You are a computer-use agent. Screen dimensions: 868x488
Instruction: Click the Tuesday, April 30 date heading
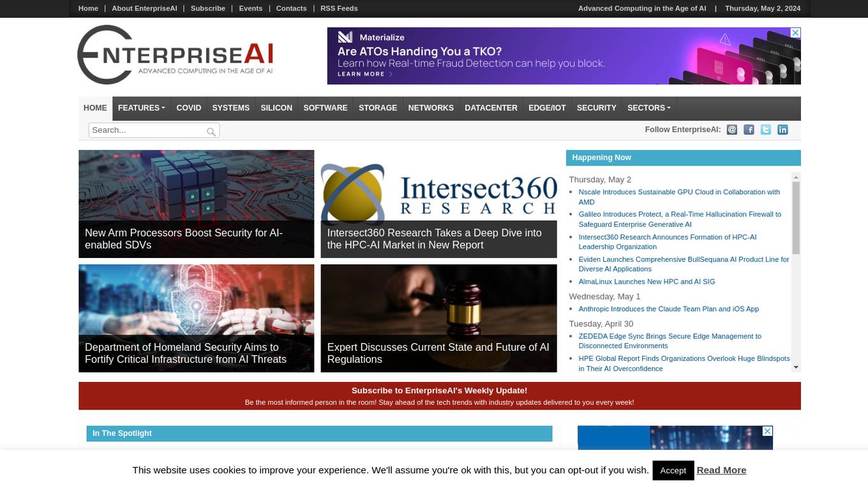[601, 324]
